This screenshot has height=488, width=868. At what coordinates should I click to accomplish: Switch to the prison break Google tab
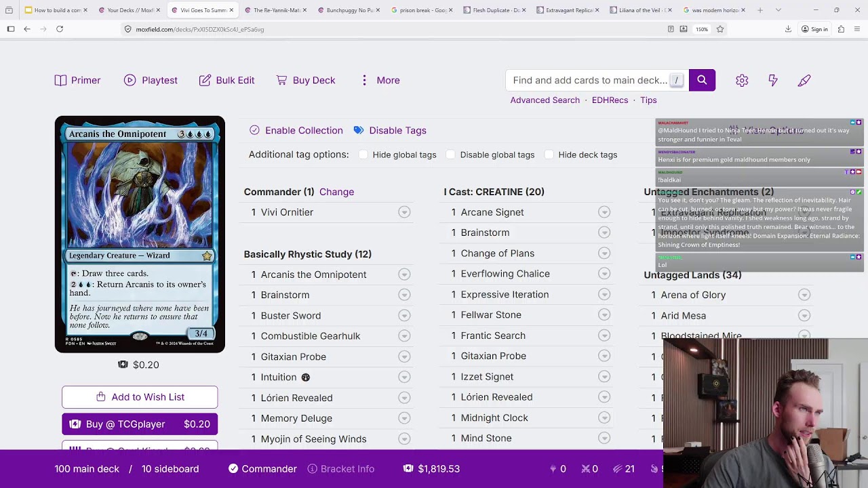(422, 10)
